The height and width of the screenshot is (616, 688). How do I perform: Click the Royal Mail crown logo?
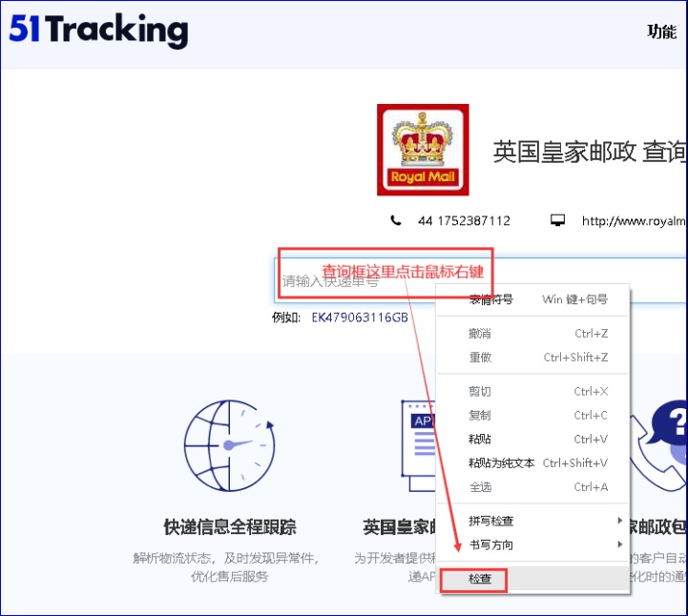423,150
